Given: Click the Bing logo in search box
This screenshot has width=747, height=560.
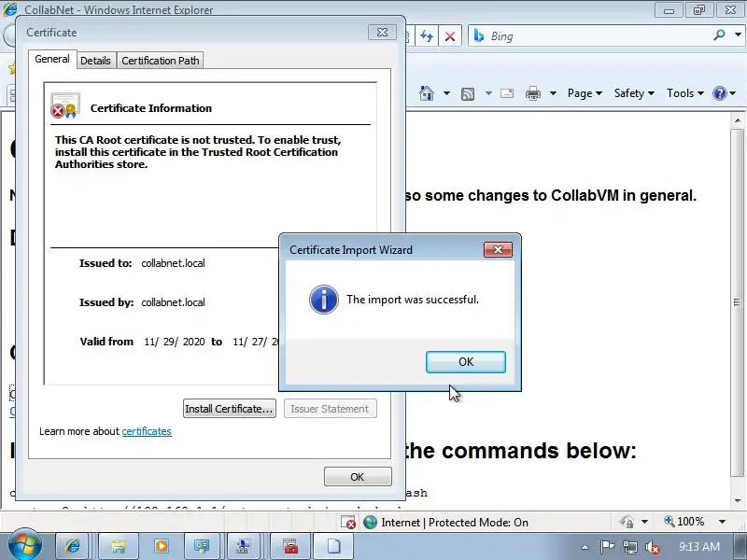Looking at the screenshot, I should point(479,35).
